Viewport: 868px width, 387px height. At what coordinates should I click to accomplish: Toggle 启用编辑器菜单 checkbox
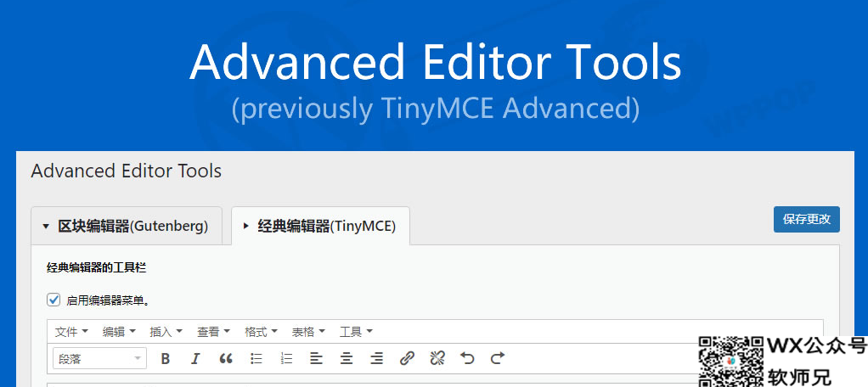(x=54, y=300)
